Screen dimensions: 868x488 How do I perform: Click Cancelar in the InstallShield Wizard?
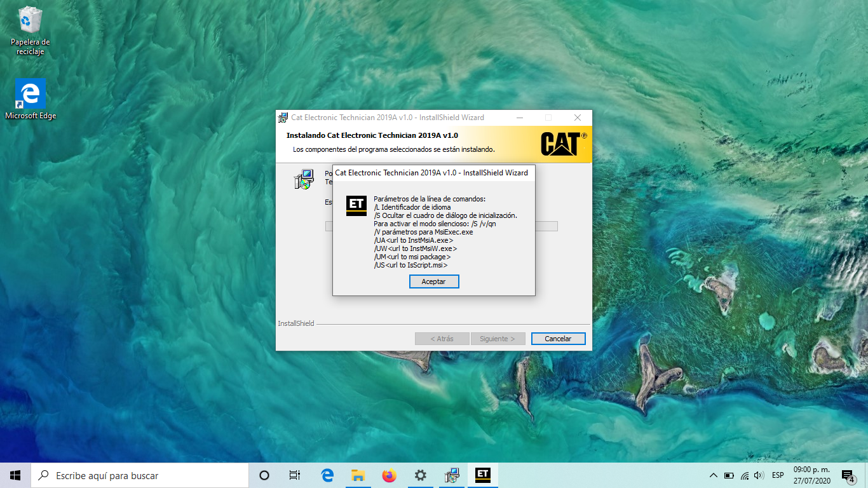558,339
